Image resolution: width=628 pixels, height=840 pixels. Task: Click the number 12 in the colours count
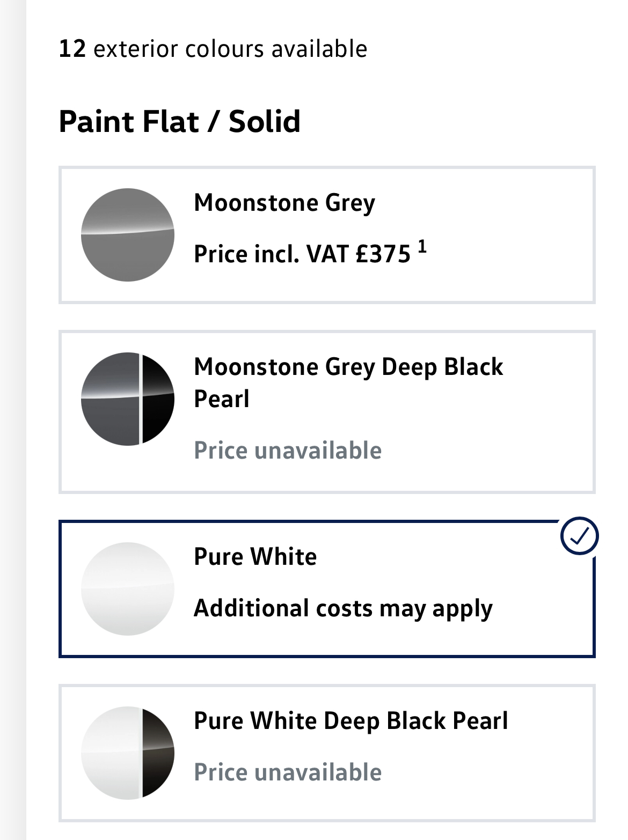click(72, 49)
